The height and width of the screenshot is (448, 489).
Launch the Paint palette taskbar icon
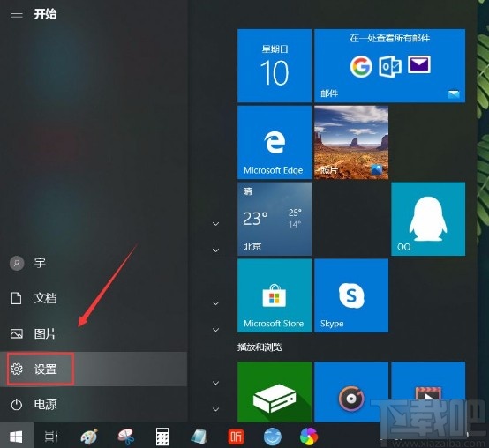89,437
